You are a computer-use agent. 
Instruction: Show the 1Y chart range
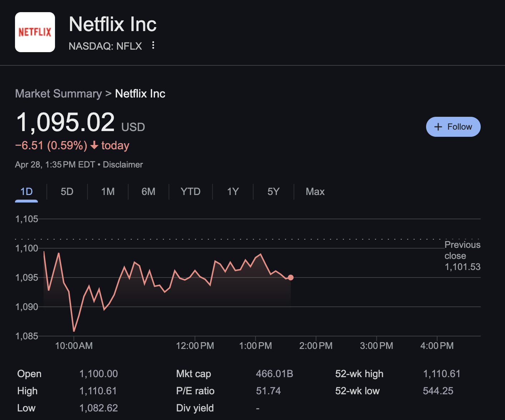(x=233, y=192)
